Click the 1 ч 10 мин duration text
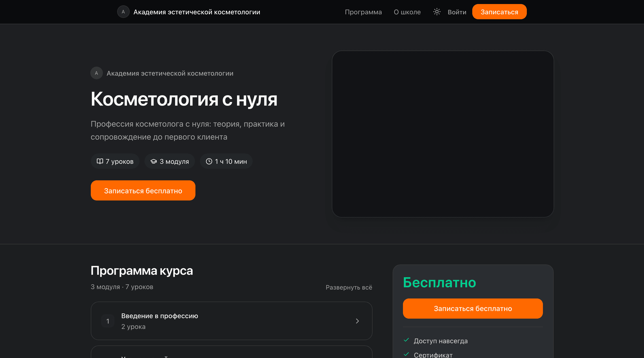 [231, 162]
